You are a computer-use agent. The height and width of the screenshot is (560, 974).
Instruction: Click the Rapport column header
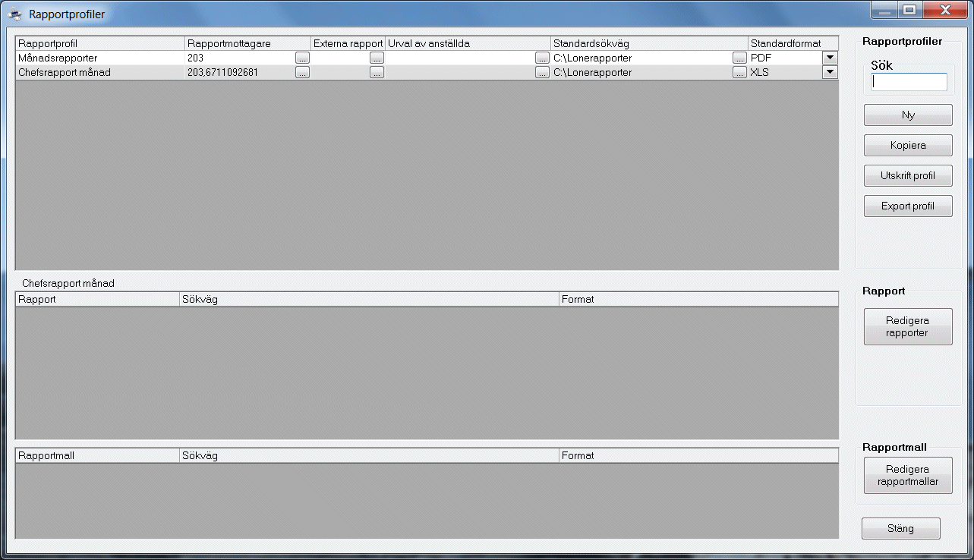point(98,300)
